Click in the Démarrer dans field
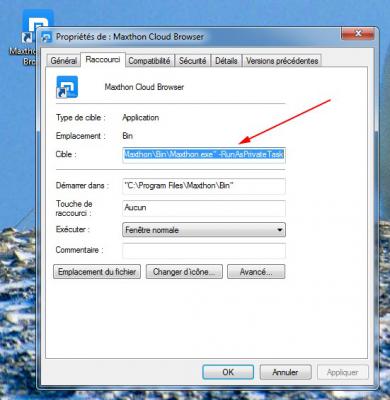The height and width of the screenshot is (400, 390). pos(204,186)
